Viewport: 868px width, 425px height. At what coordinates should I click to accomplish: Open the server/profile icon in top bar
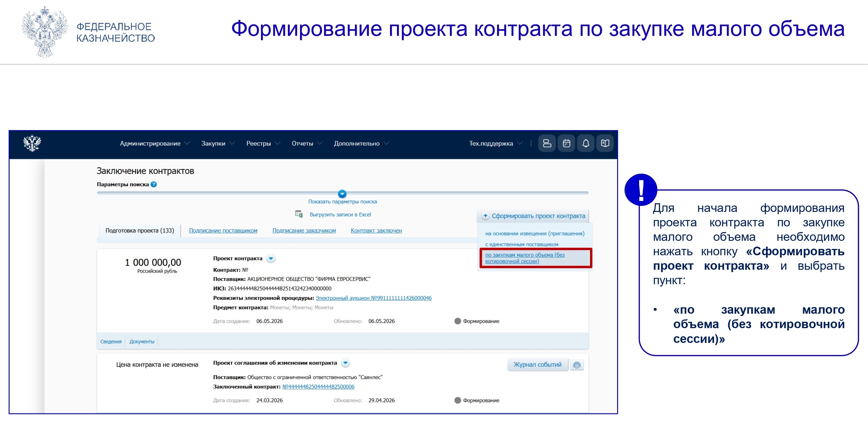coord(547,143)
